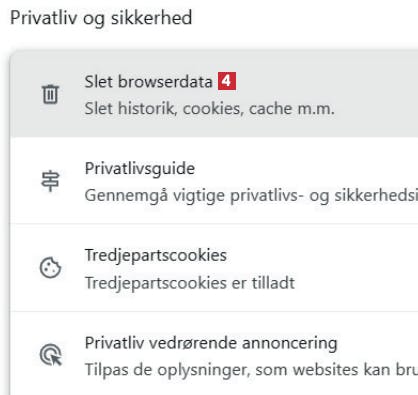
Task: Click blank space right of Privatlivsguide title
Action: coord(306,169)
